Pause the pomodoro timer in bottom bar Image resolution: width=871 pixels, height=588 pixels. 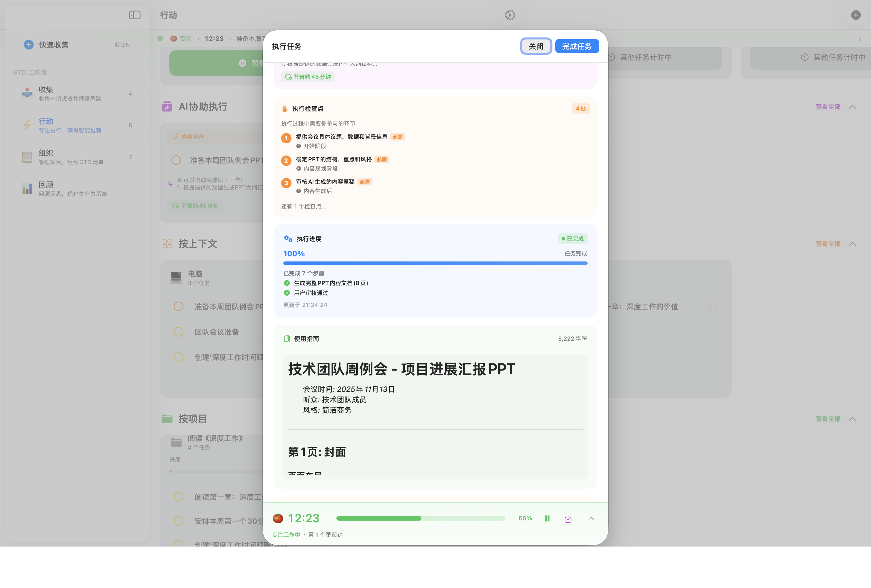coord(547,518)
